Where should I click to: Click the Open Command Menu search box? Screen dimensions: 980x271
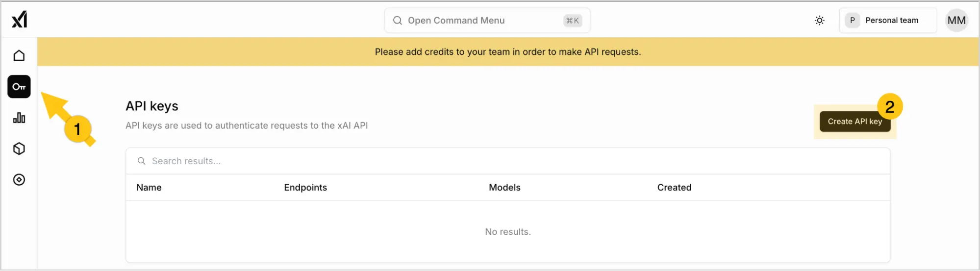487,21
